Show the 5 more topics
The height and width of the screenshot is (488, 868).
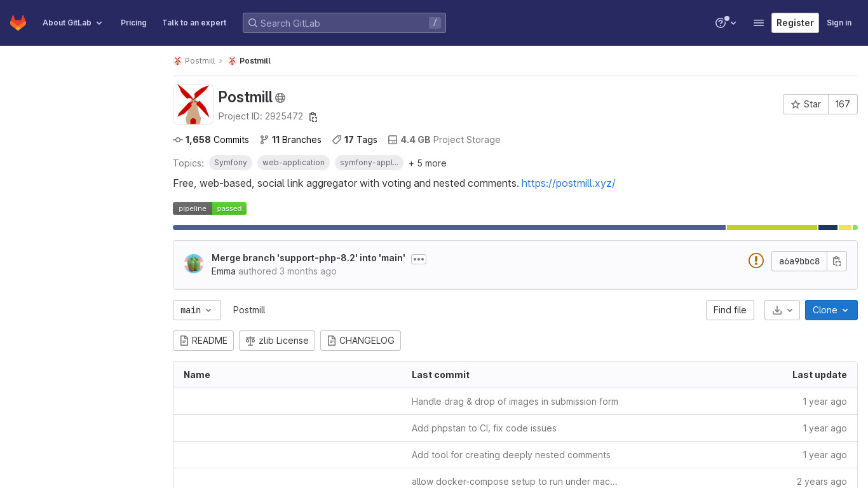428,163
